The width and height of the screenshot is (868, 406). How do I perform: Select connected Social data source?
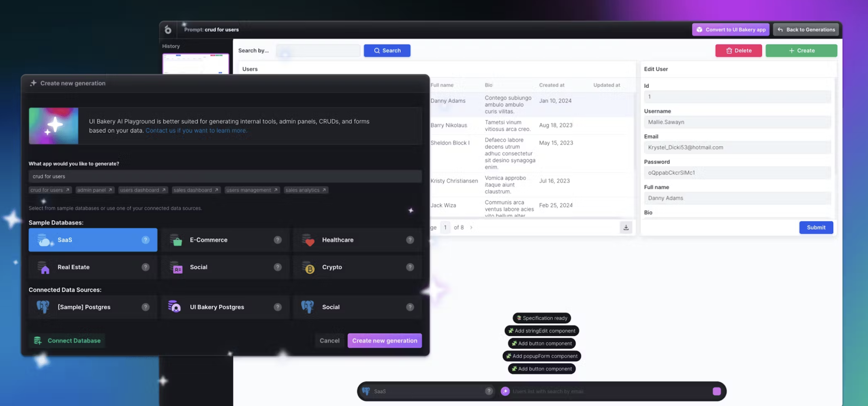coord(357,307)
